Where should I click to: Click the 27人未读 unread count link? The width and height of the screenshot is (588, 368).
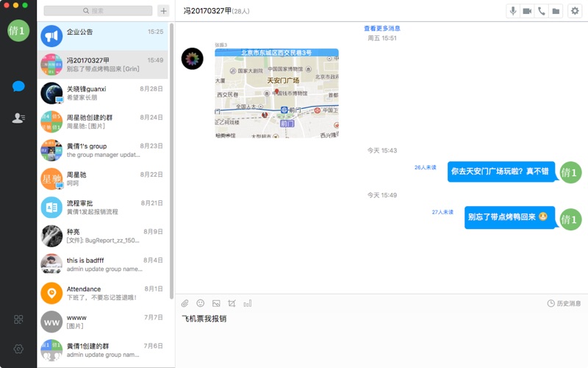(442, 212)
